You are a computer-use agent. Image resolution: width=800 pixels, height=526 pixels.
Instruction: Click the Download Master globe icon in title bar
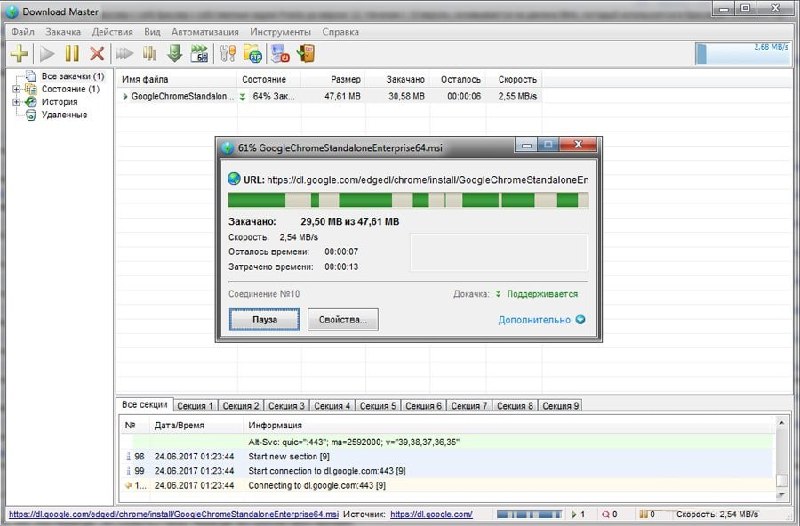point(12,11)
